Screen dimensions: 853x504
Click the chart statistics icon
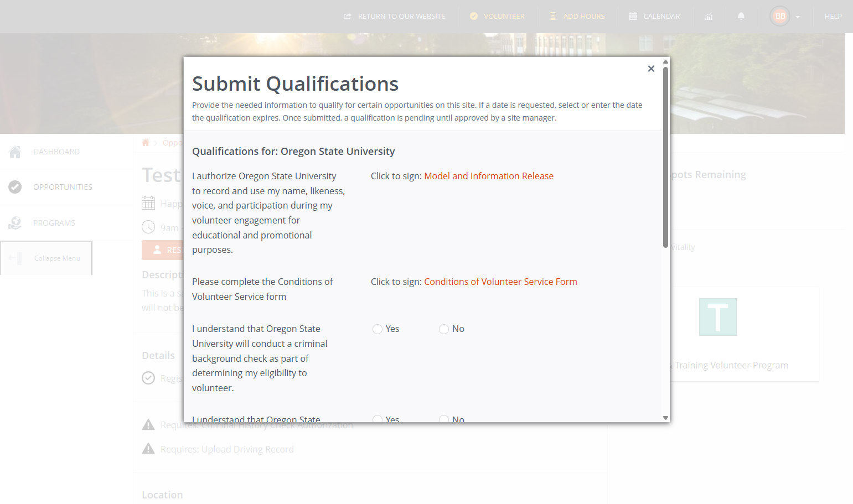coord(709,17)
